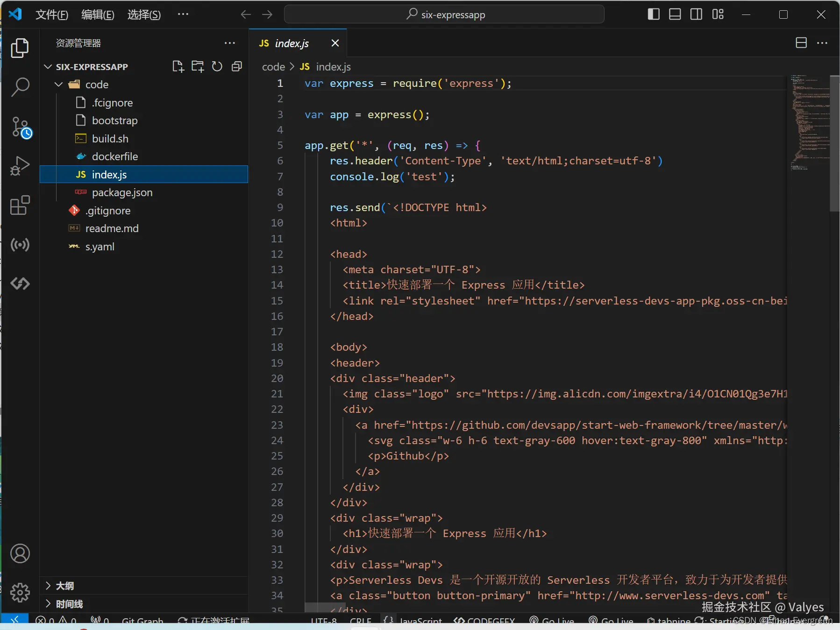Refresh the explorer file tree
The width and height of the screenshot is (840, 630).
(217, 66)
